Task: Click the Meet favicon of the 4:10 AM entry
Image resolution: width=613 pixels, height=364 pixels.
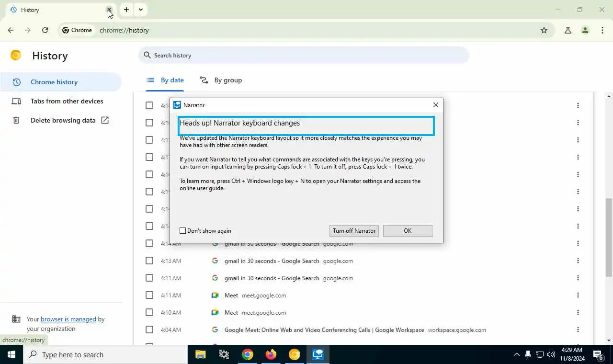Action: tap(215, 312)
